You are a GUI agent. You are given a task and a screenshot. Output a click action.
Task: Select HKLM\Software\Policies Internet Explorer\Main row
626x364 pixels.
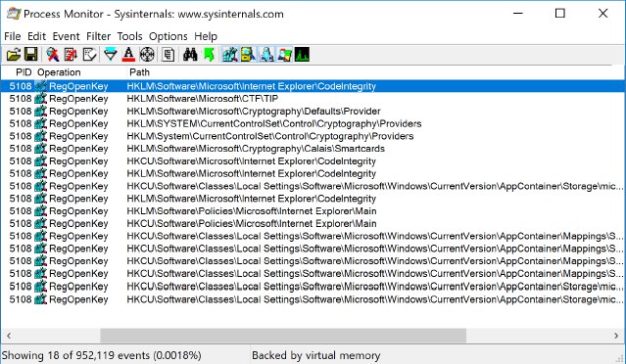click(x=313, y=211)
